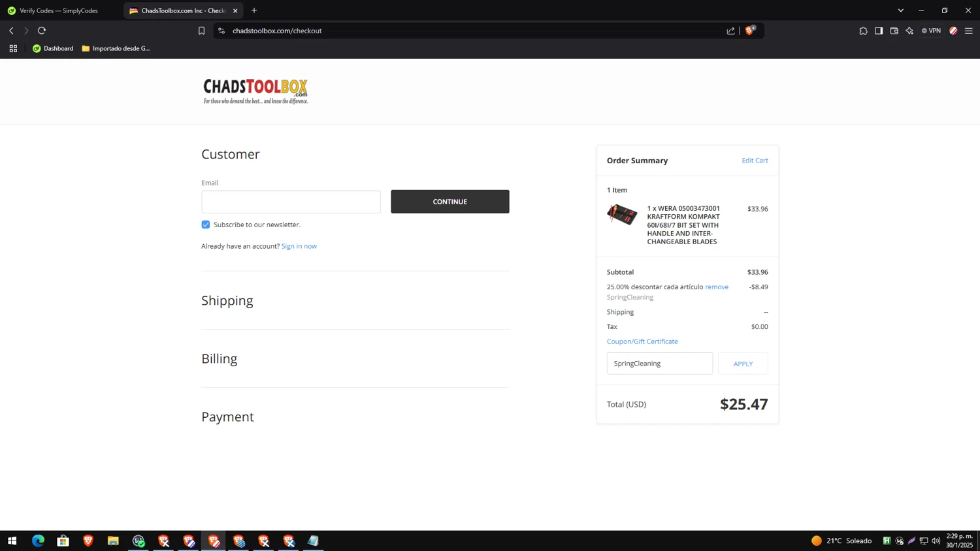Follow the Sign in now link

[299, 246]
